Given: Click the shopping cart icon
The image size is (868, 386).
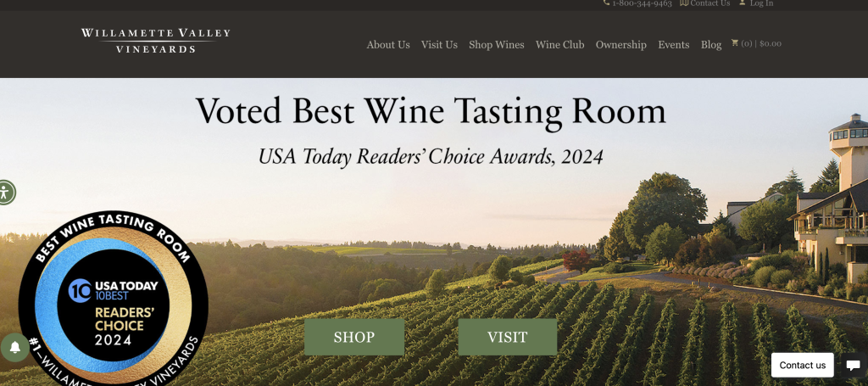Looking at the screenshot, I should 735,42.
